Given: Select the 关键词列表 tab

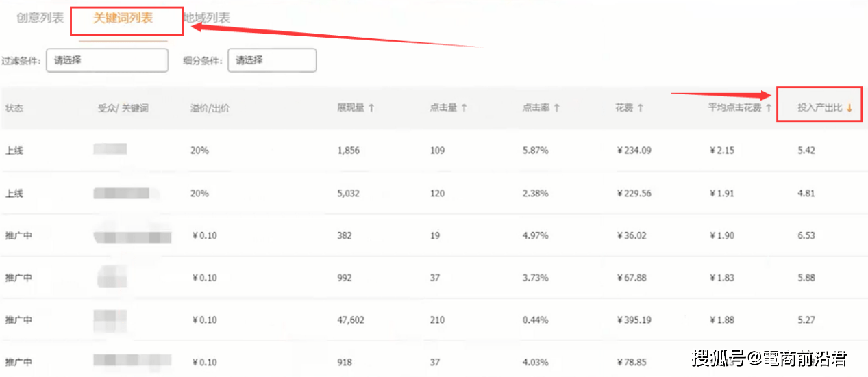Looking at the screenshot, I should pyautogui.click(x=123, y=18).
